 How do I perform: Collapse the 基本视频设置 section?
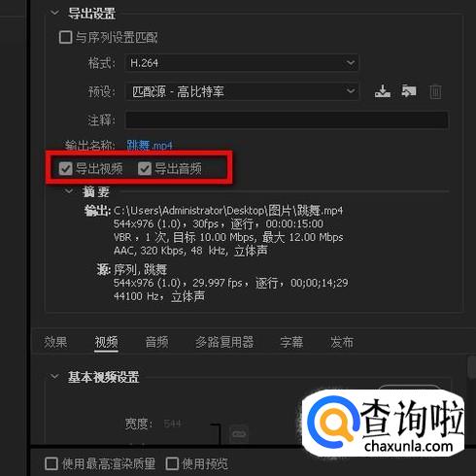(54, 376)
